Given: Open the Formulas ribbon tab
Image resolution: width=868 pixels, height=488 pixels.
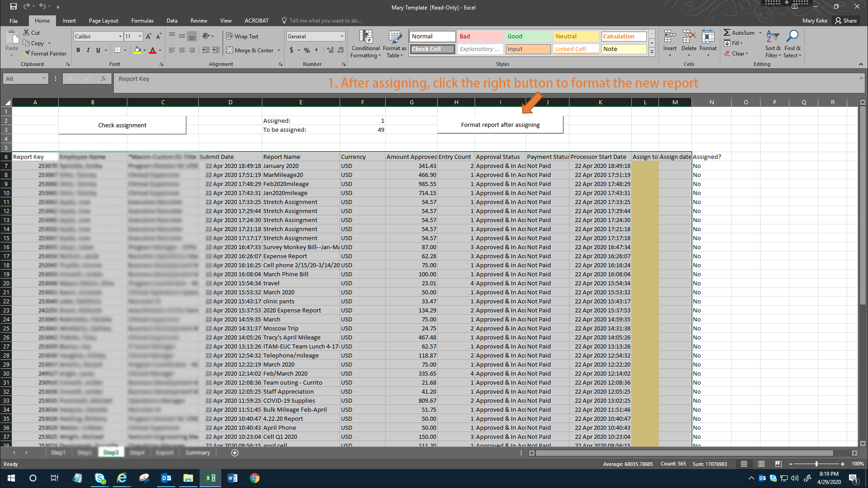Looking at the screenshot, I should pos(142,21).
